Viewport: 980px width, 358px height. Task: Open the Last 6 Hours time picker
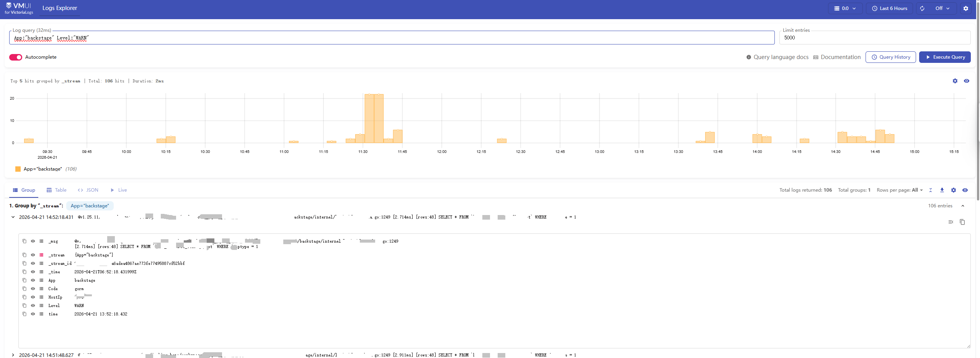(x=889, y=8)
